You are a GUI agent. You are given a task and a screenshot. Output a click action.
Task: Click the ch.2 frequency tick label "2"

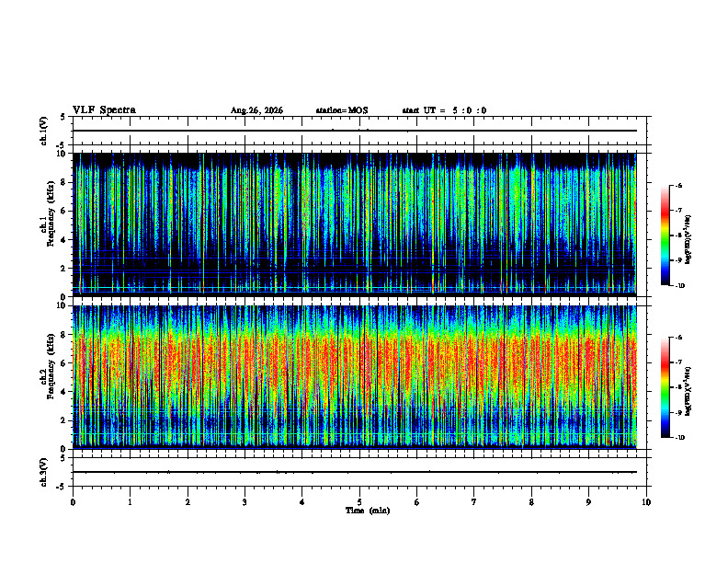63,420
